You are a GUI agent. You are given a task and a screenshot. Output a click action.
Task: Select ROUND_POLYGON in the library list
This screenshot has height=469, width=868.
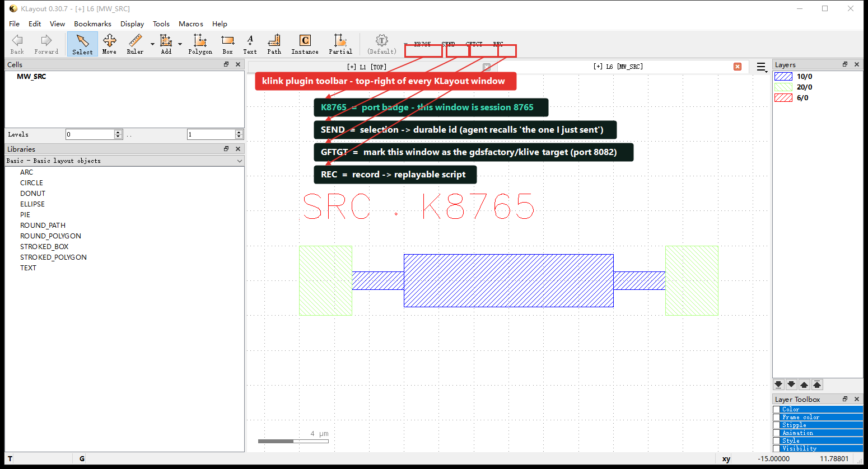[50, 236]
